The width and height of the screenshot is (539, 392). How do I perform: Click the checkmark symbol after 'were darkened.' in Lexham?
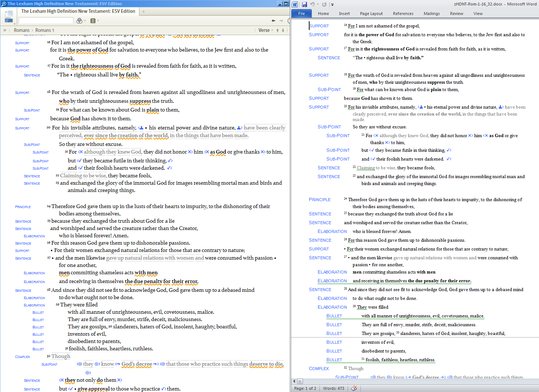coord(169,168)
